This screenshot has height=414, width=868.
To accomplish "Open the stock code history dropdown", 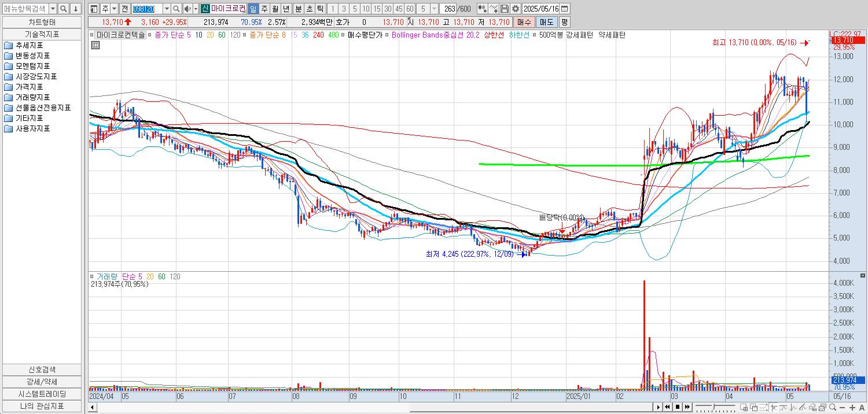I will tap(167, 9).
